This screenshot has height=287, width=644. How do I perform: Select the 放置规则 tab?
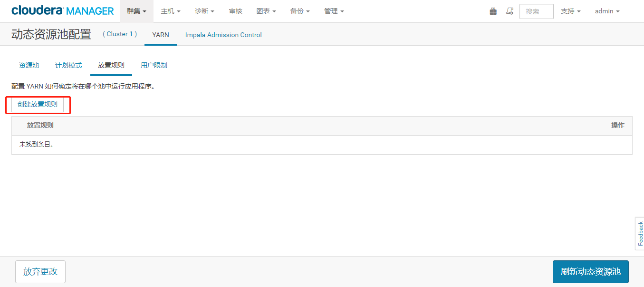point(111,65)
